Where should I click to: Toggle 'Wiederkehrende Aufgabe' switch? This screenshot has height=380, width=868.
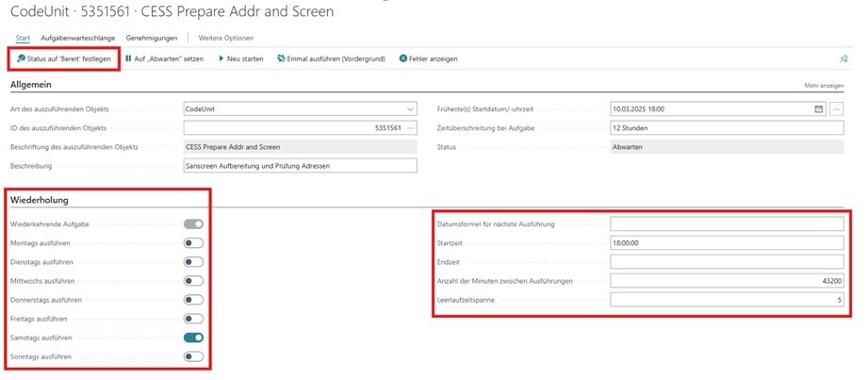tap(193, 223)
